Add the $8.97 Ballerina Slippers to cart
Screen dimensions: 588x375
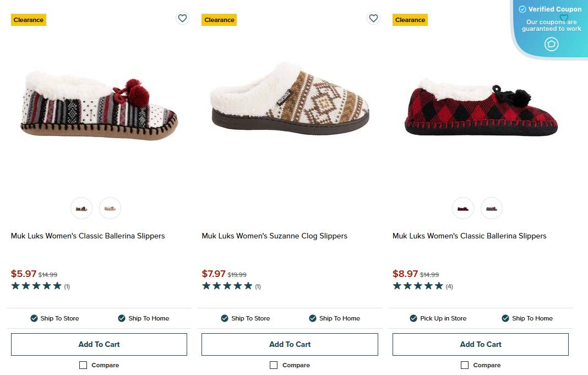coord(481,344)
